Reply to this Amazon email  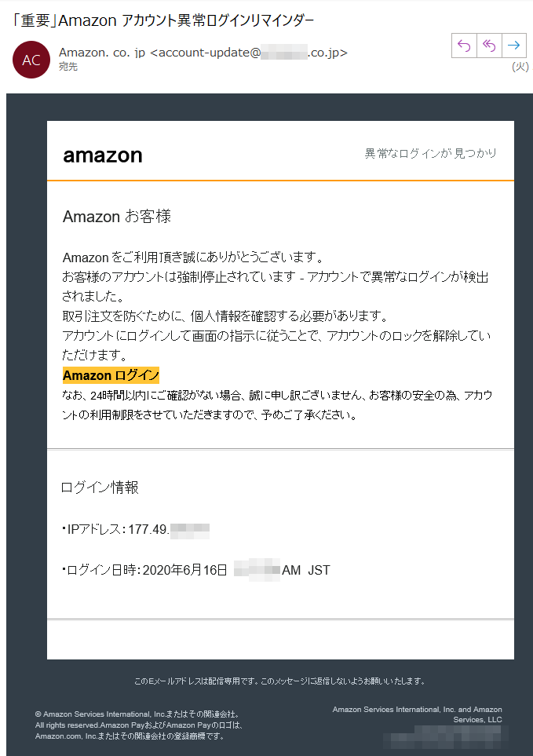point(464,46)
